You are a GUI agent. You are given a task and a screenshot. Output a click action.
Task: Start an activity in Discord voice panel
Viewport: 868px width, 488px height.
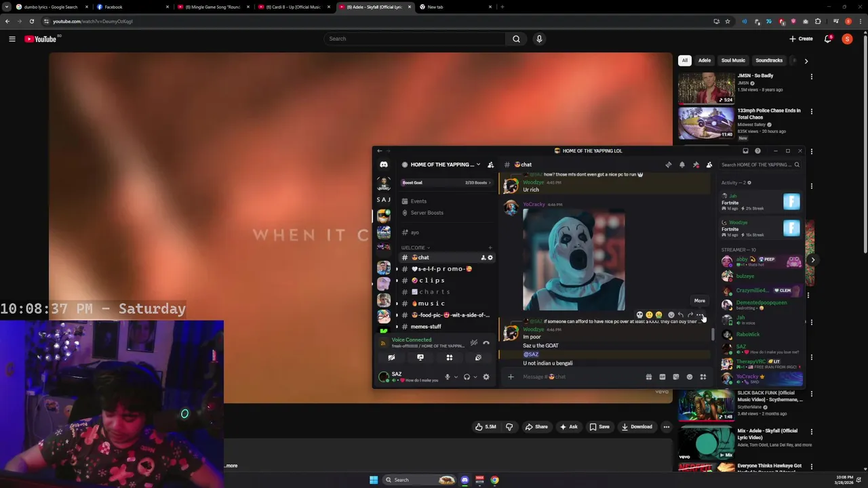coord(449,357)
